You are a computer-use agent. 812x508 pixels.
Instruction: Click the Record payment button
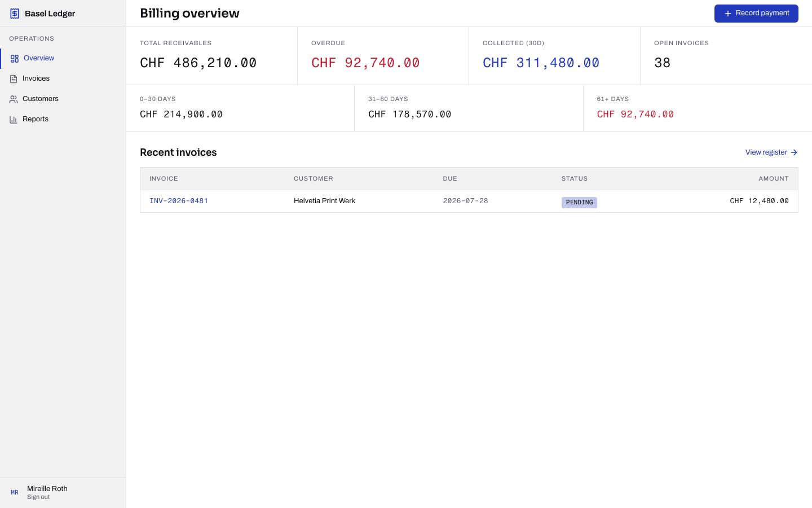pyautogui.click(x=756, y=14)
